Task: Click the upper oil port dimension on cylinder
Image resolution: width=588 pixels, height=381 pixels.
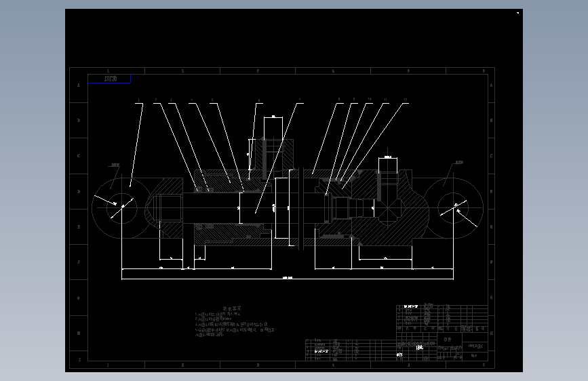Action: (x=273, y=117)
